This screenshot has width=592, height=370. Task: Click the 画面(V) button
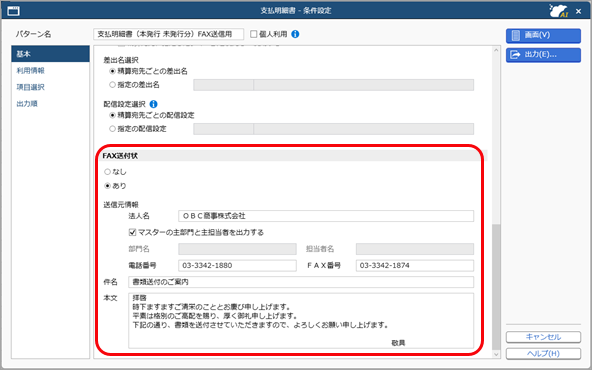click(543, 35)
